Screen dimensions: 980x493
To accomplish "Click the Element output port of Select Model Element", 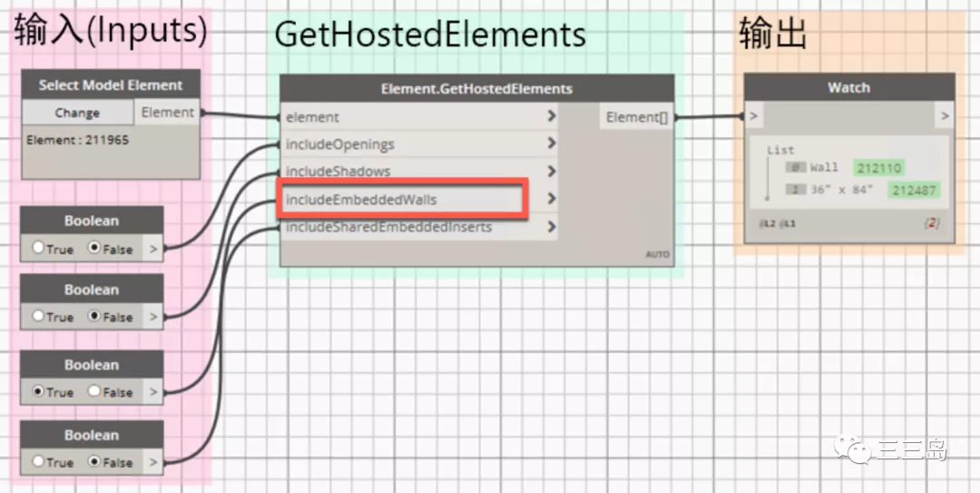I will pos(167,112).
